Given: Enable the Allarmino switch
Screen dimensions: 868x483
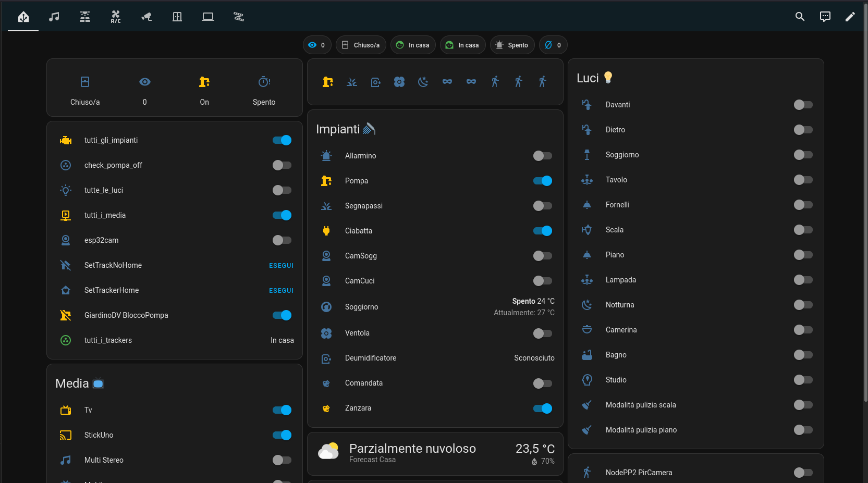Looking at the screenshot, I should (x=543, y=156).
